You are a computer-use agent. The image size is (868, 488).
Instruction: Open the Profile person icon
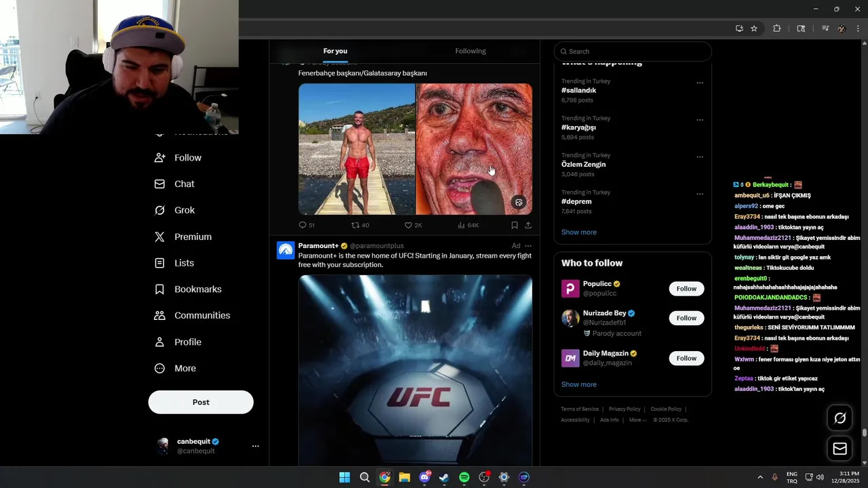tap(160, 342)
